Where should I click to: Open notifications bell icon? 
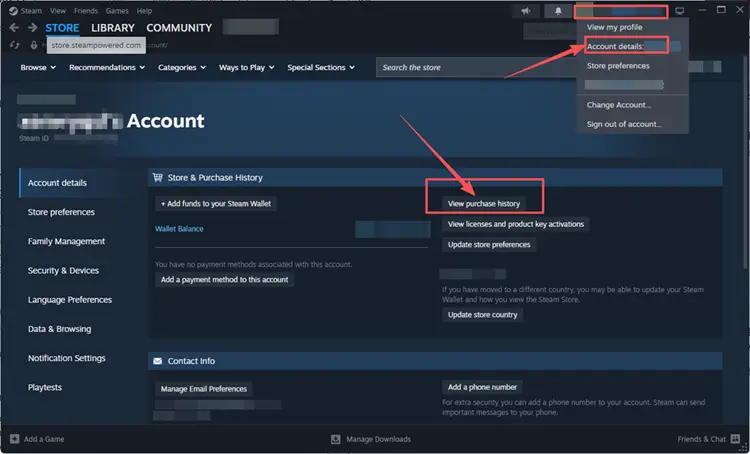coord(558,11)
